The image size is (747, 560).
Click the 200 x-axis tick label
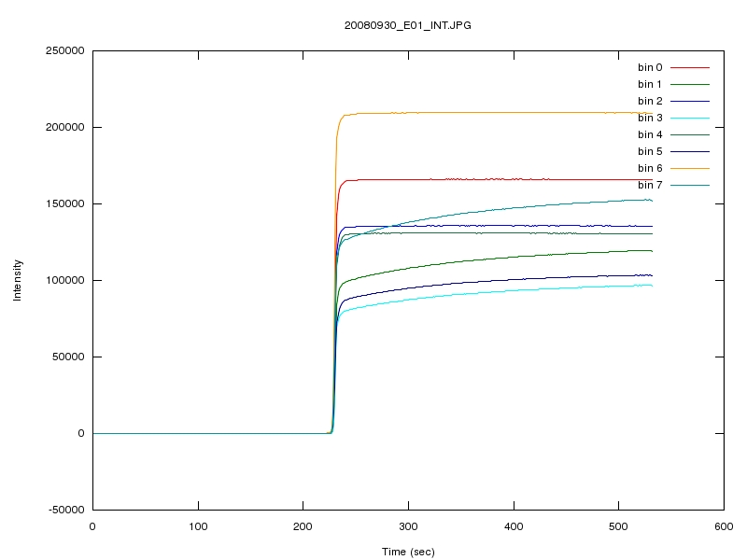(x=303, y=526)
